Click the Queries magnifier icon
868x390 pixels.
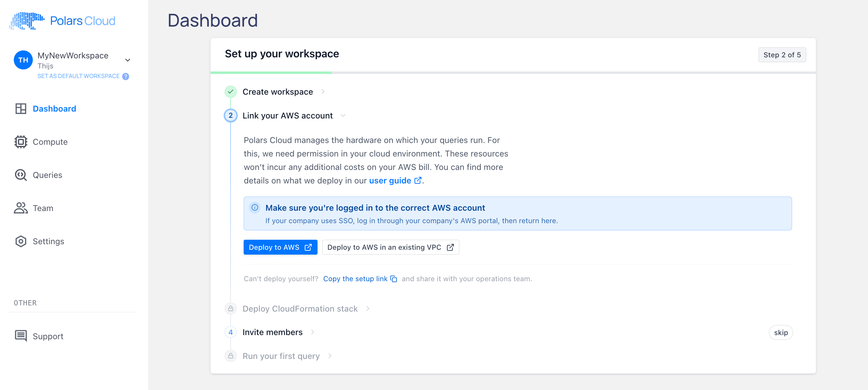point(21,175)
